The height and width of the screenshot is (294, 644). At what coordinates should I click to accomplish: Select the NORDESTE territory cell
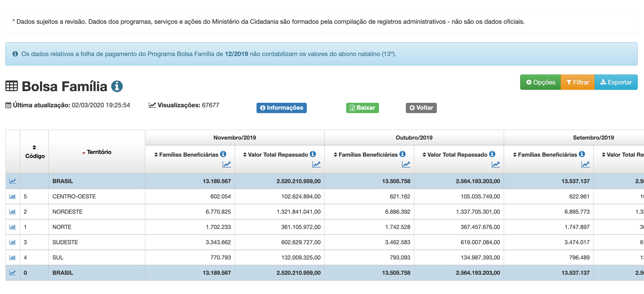[97, 211]
